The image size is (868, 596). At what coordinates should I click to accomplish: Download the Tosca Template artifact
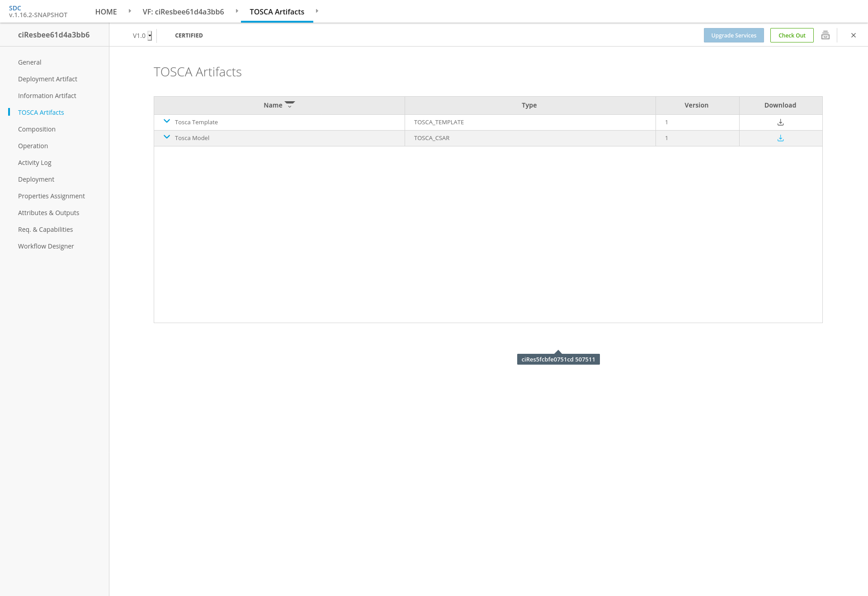tap(780, 122)
